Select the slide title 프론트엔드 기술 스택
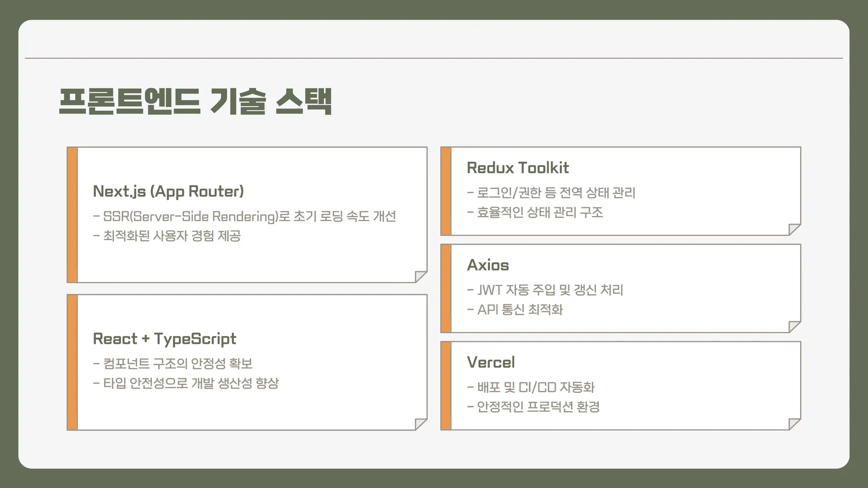 pos(195,101)
